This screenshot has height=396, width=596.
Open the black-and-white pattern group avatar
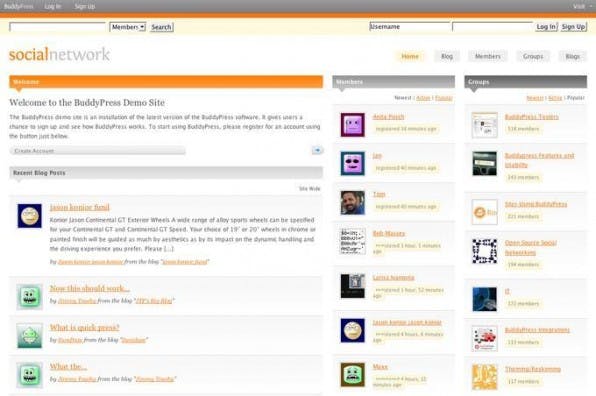484,251
